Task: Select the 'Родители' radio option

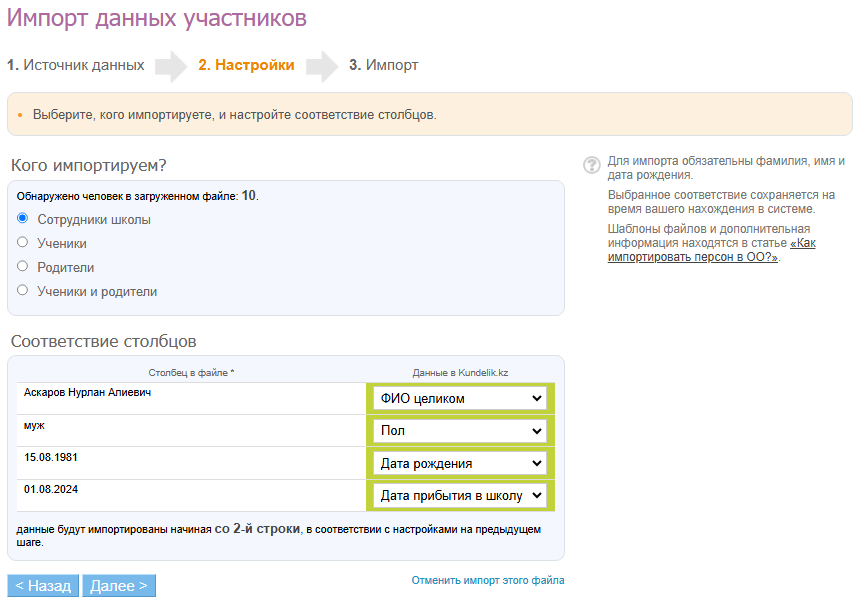Action: pos(23,267)
